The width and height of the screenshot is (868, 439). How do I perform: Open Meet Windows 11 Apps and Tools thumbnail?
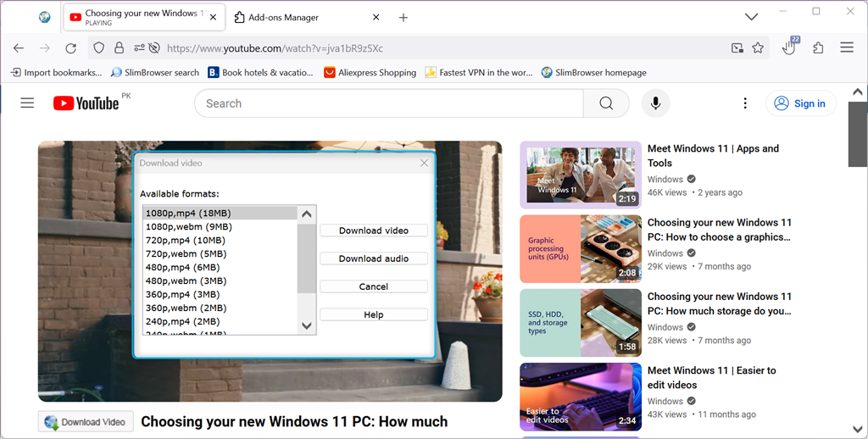point(581,175)
